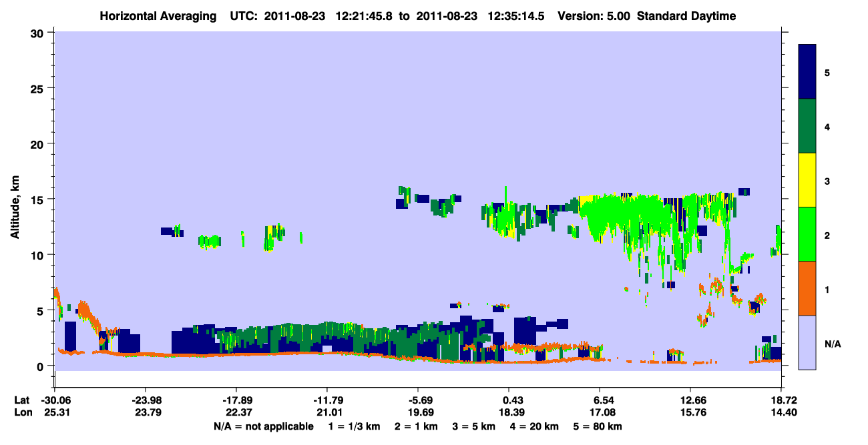Click the orange colorbar segment labeled 1
The image size is (868, 445).
click(x=807, y=288)
